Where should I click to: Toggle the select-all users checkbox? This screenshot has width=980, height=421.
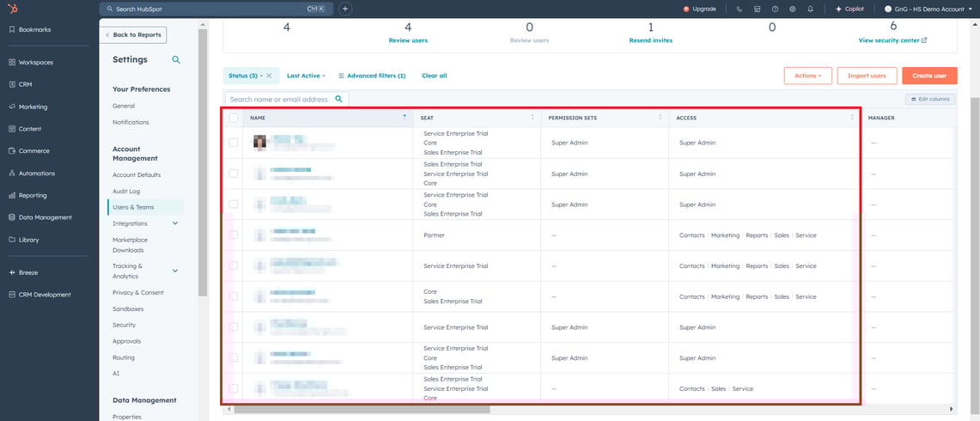click(234, 118)
